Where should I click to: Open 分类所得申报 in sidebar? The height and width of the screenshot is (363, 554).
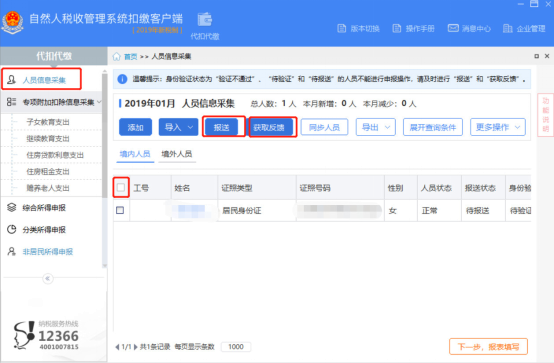point(44,229)
